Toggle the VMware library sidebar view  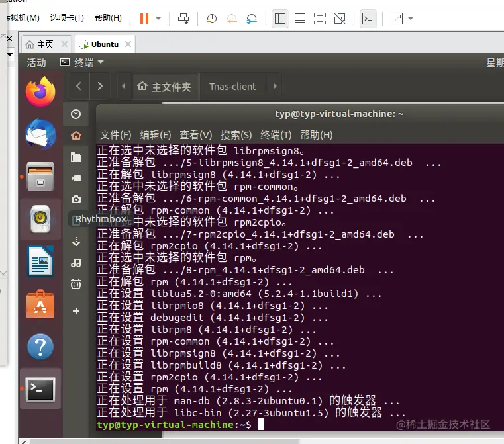[x=279, y=19]
